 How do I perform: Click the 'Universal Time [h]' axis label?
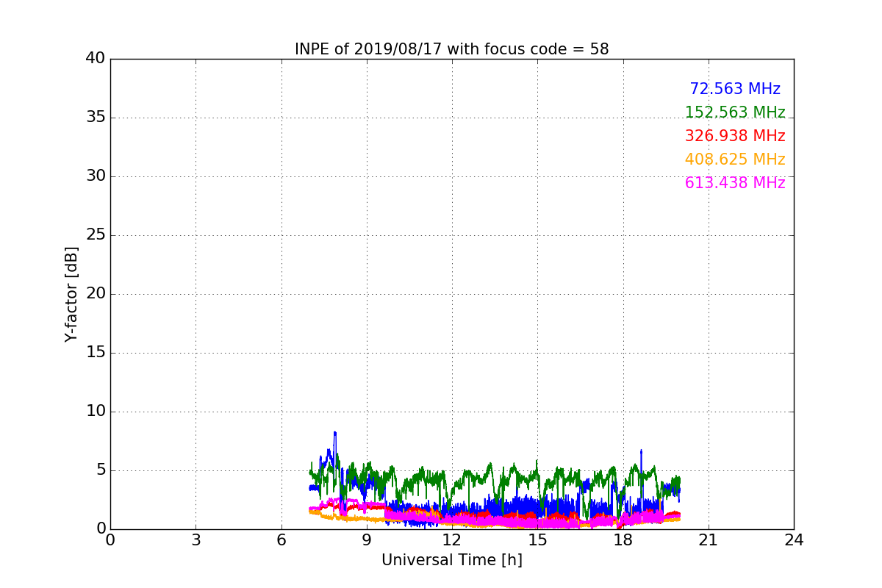tap(451, 560)
